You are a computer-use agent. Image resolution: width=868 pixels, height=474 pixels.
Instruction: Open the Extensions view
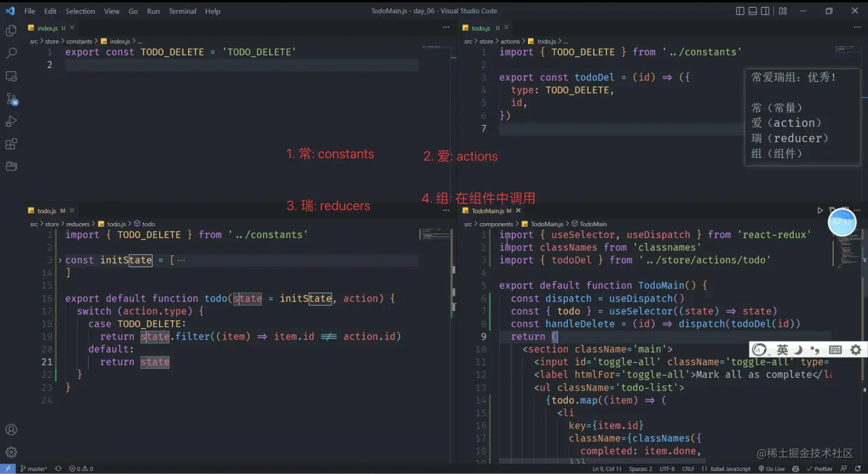(x=11, y=144)
